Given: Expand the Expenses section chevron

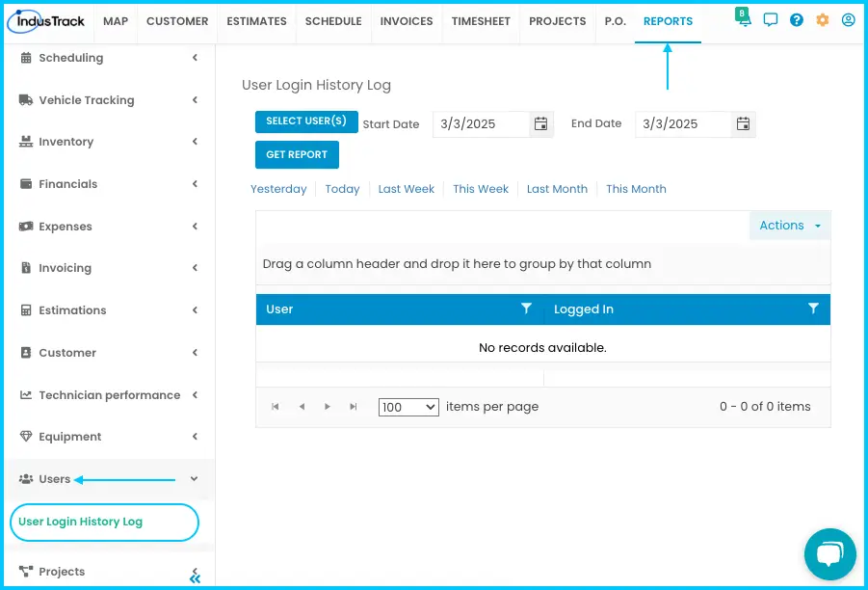Looking at the screenshot, I should tap(195, 226).
